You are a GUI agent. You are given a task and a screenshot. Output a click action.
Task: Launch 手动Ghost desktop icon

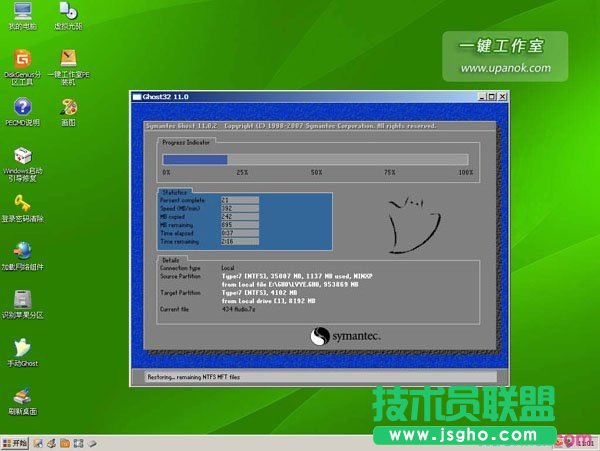click(22, 353)
